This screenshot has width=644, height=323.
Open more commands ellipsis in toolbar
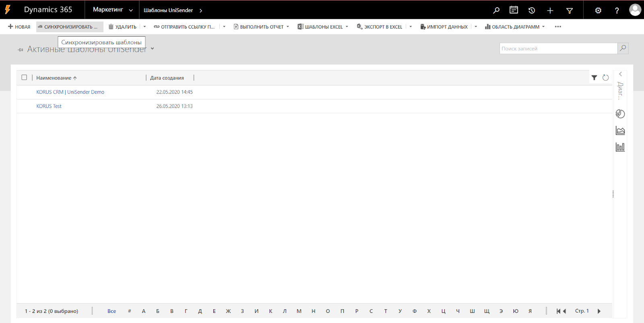coord(558,27)
